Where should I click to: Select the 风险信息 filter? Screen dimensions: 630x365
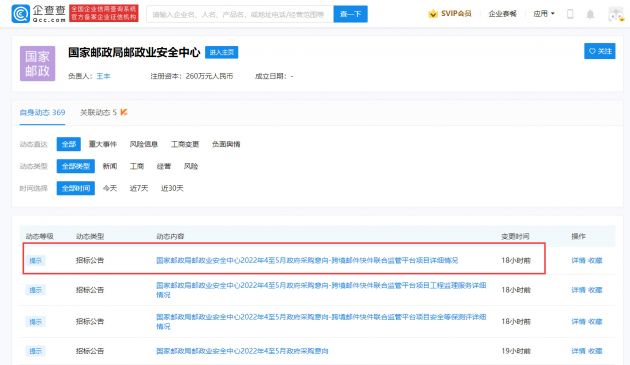[143, 144]
